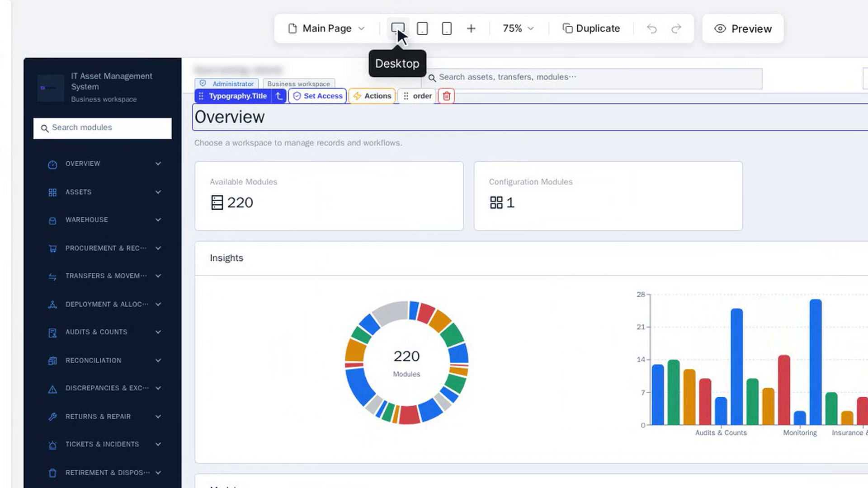The width and height of the screenshot is (868, 488).
Task: Click the undo arrow
Action: (x=651, y=28)
